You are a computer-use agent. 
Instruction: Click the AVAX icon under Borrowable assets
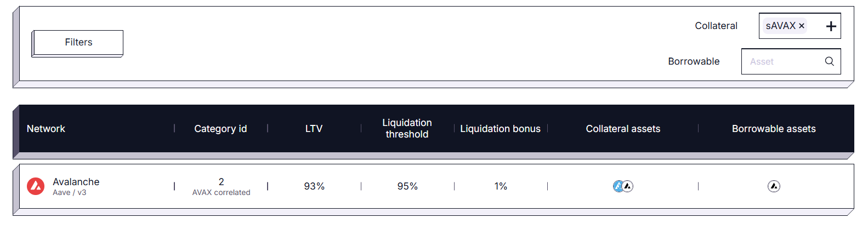pyautogui.click(x=774, y=186)
